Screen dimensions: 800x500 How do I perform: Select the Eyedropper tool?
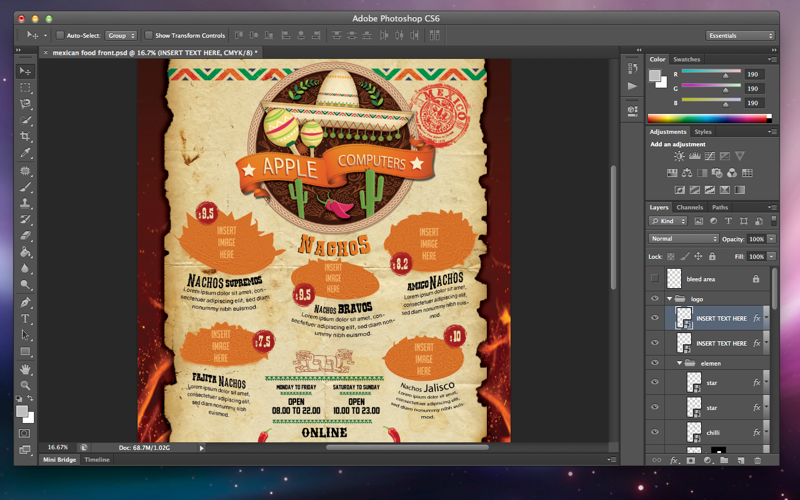(x=24, y=153)
